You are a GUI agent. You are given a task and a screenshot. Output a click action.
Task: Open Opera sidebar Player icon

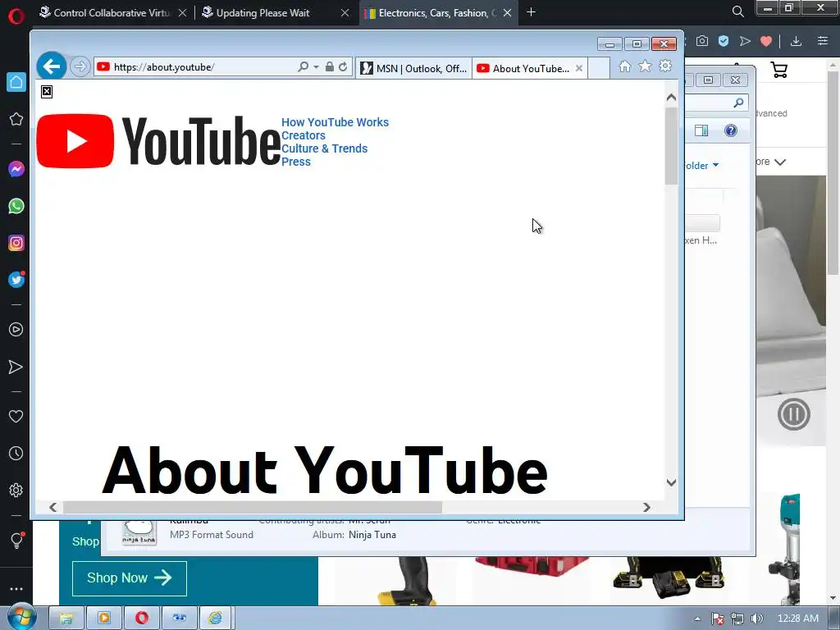(16, 330)
